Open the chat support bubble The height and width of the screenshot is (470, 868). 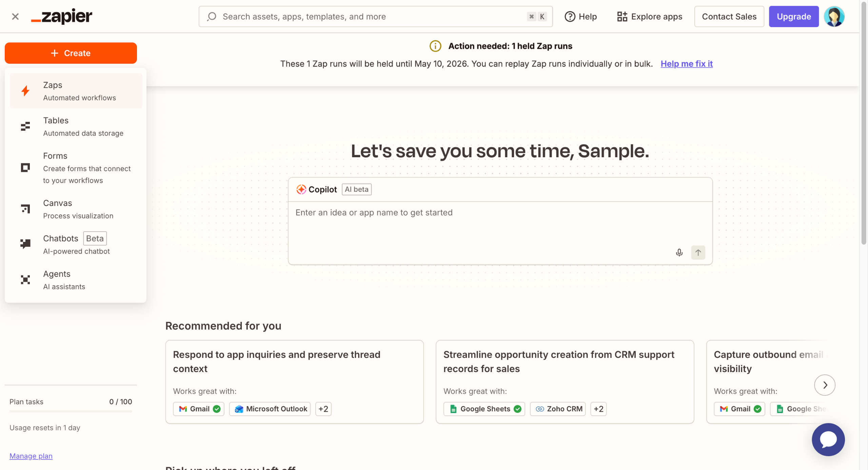[x=828, y=440]
